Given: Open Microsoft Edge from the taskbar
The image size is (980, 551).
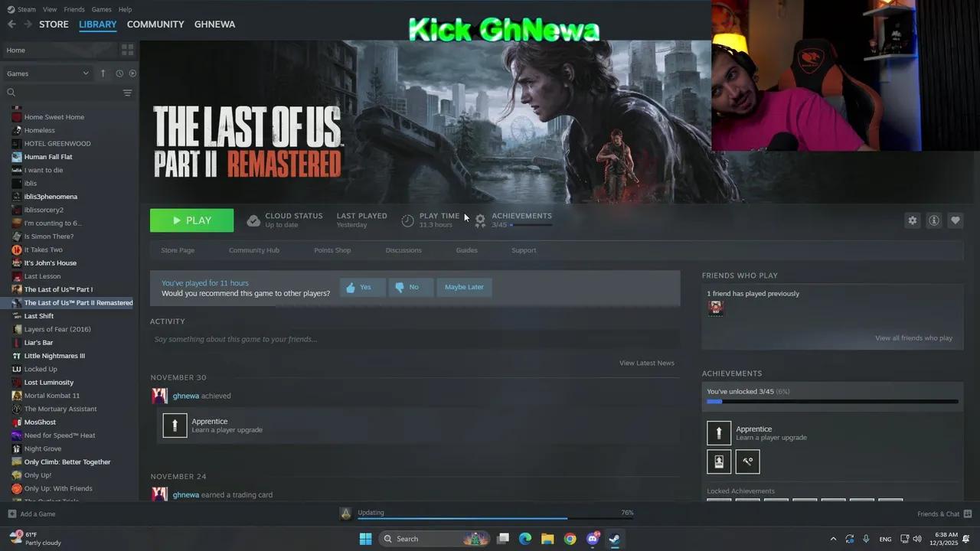Looking at the screenshot, I should (x=525, y=539).
